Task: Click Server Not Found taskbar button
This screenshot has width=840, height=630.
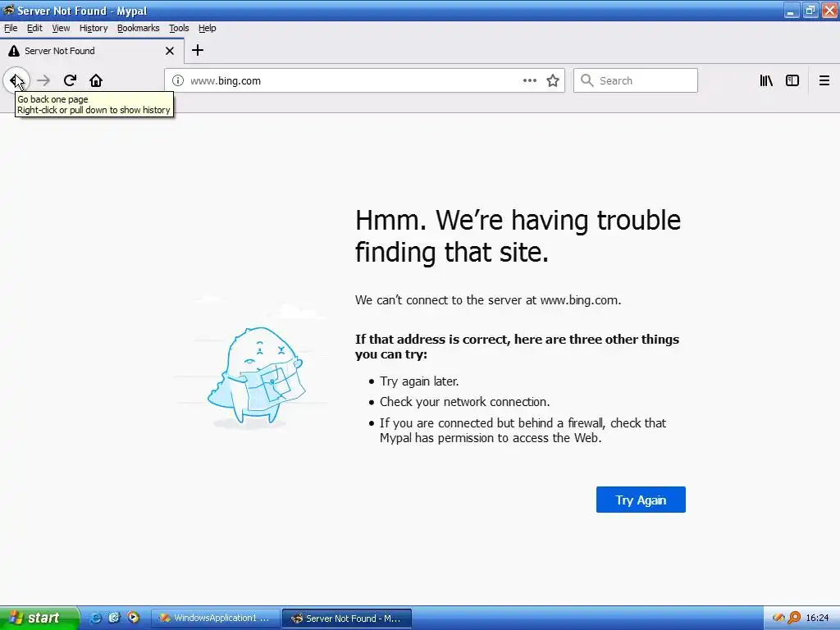Action: (x=347, y=618)
